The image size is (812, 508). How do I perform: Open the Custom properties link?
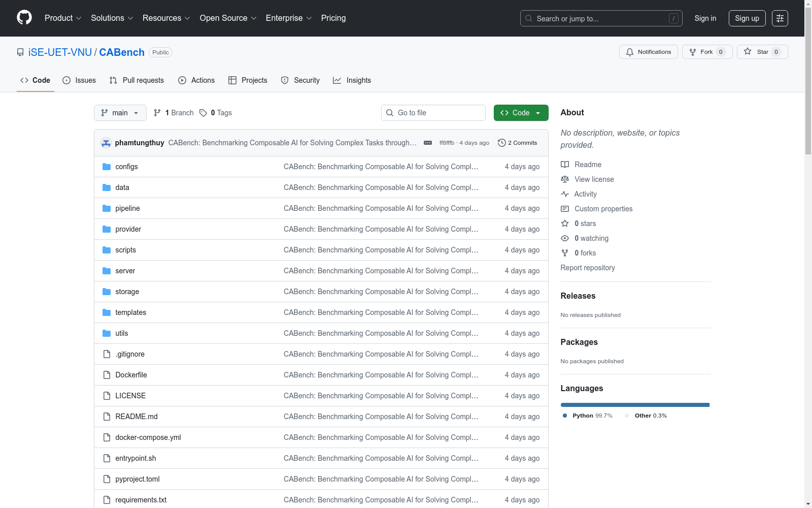click(x=597, y=209)
